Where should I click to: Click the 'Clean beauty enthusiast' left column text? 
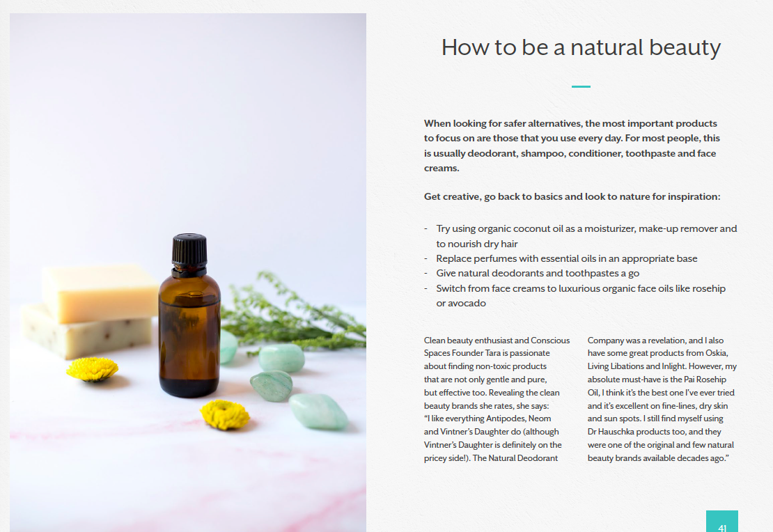point(497,399)
